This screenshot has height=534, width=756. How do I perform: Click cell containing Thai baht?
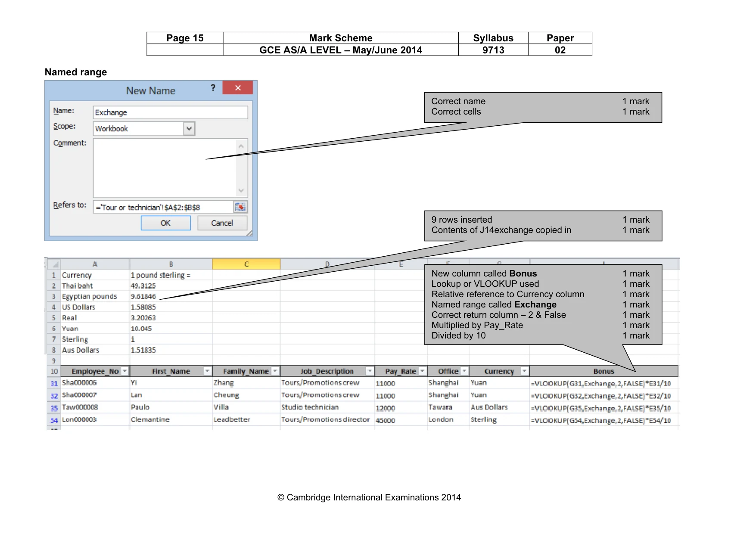pyautogui.click(x=95, y=286)
